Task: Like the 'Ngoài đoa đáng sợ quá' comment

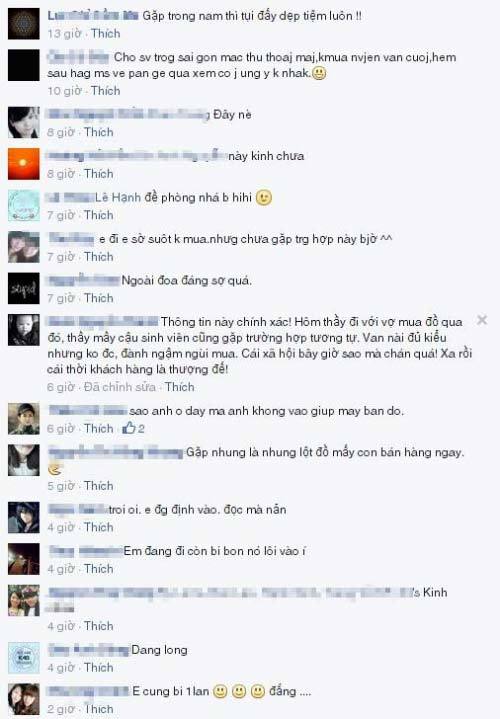Action: (99, 298)
